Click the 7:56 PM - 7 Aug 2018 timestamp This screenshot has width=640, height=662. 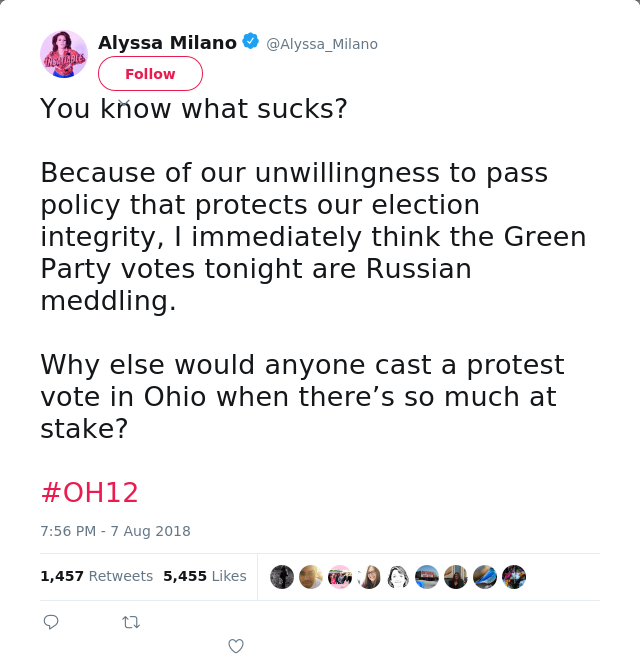tap(115, 531)
